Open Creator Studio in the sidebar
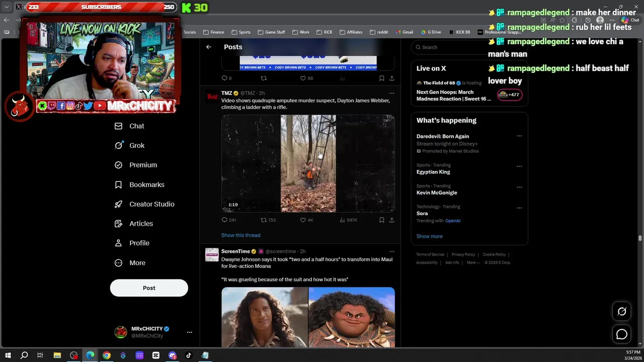This screenshot has width=644, height=362. point(144,204)
